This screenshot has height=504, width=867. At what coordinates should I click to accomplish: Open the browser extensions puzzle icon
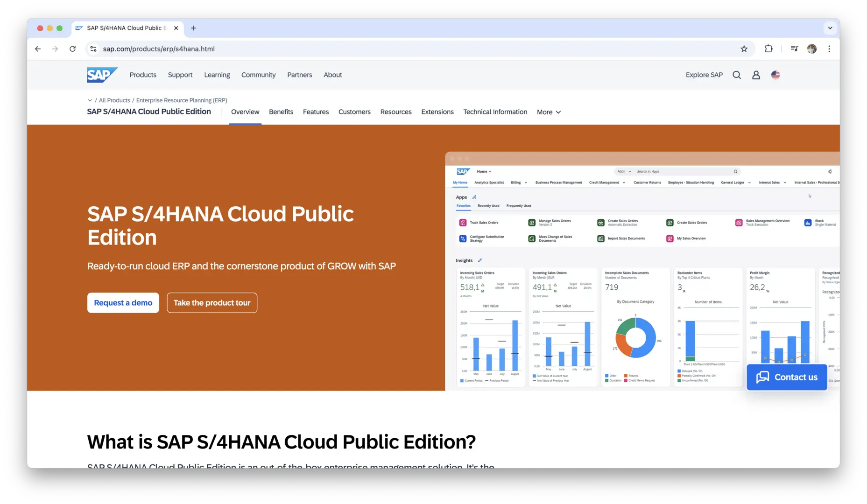point(768,49)
